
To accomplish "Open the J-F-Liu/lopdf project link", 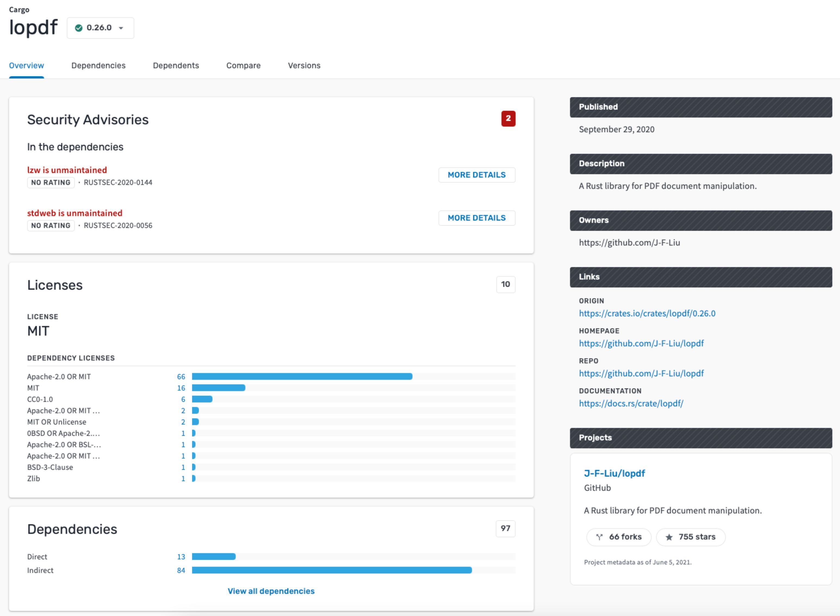I will pos(614,473).
